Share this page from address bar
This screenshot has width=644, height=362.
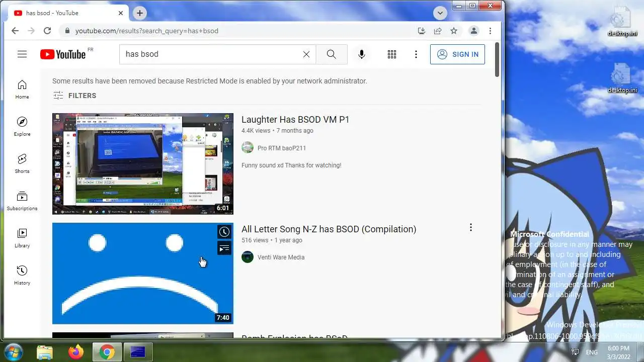[438, 31]
